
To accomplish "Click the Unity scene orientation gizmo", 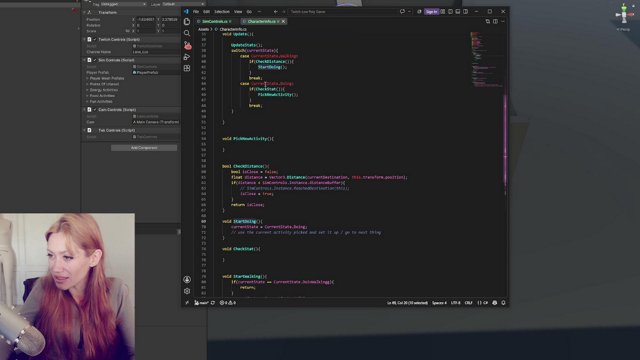I will [x=624, y=16].
